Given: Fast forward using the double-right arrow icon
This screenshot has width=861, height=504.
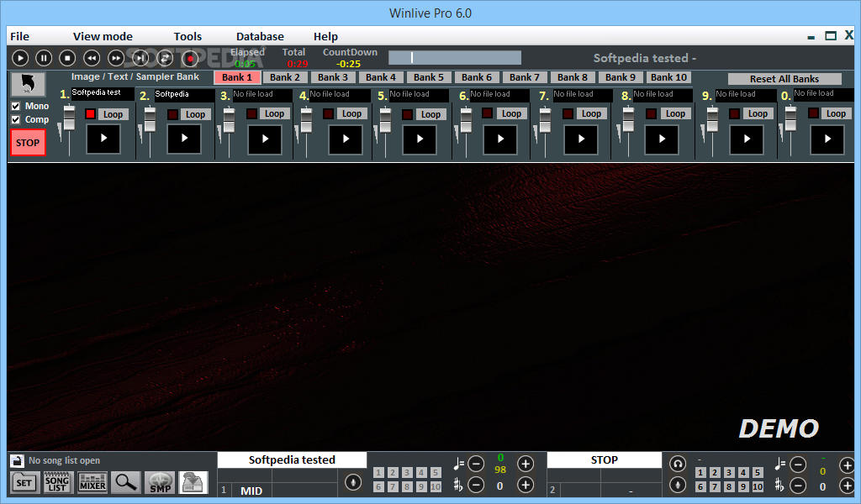Looking at the screenshot, I should point(116,58).
